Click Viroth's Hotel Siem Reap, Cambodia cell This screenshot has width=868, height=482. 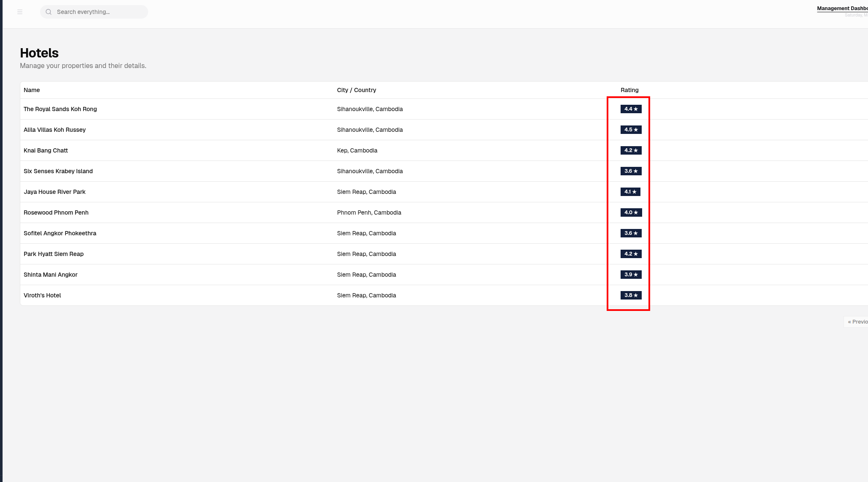click(366, 295)
